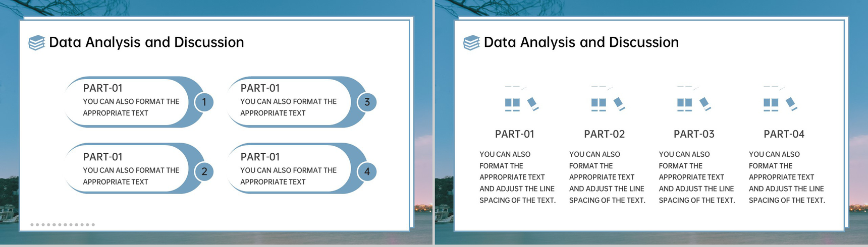This screenshot has height=247, width=868.
Task: Click the PART-02 heading text
Action: pyautogui.click(x=604, y=134)
